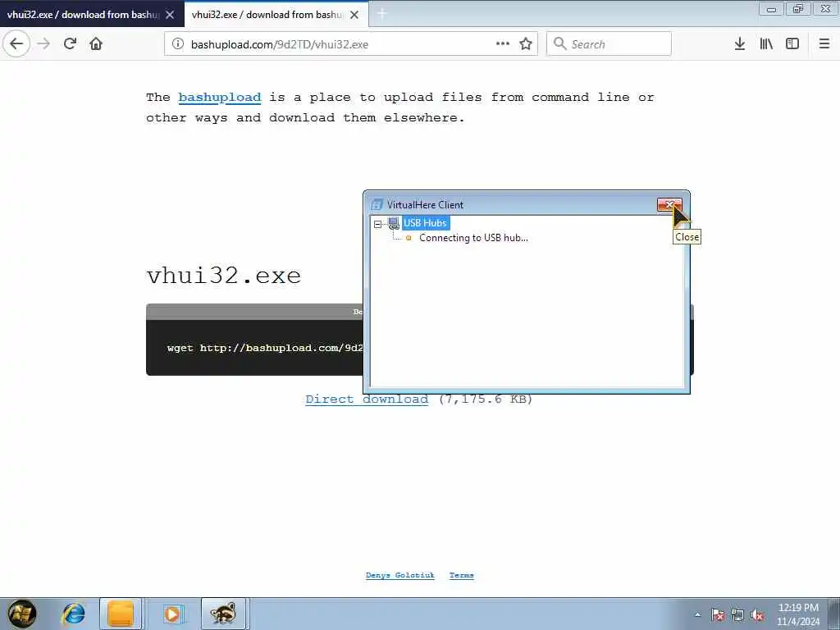Select USB Hubs tree item
The image size is (840, 630).
click(426, 223)
